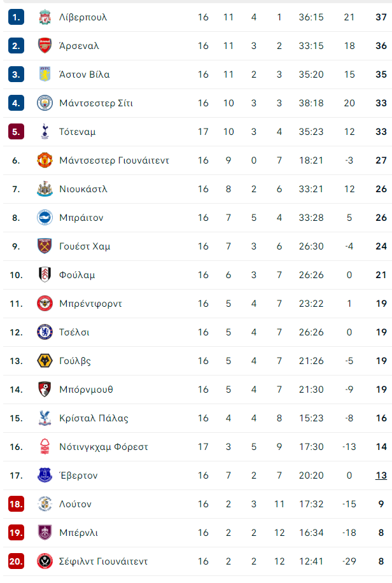Click the Brighton seagull badge icon
392x583 pixels.
tap(45, 218)
